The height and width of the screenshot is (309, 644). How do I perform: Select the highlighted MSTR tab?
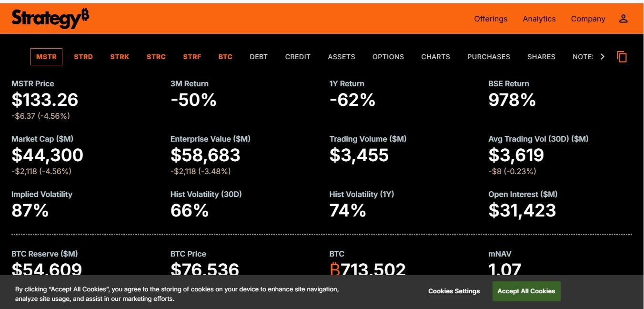coord(46,56)
